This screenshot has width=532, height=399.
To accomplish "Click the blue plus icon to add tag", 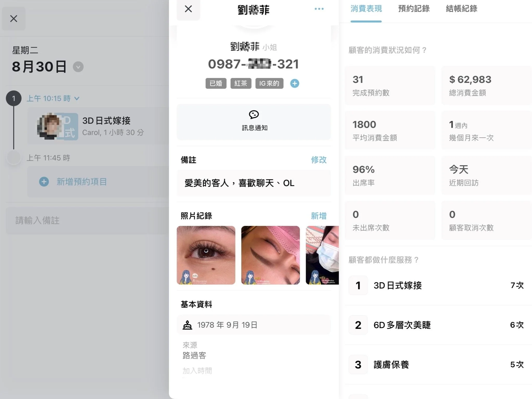I will click(x=295, y=83).
